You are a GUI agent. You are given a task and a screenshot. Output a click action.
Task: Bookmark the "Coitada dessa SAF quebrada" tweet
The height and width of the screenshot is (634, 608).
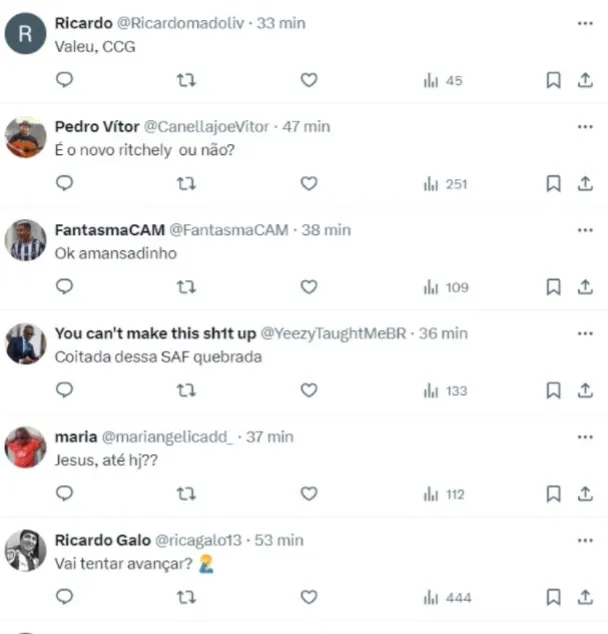tap(553, 391)
